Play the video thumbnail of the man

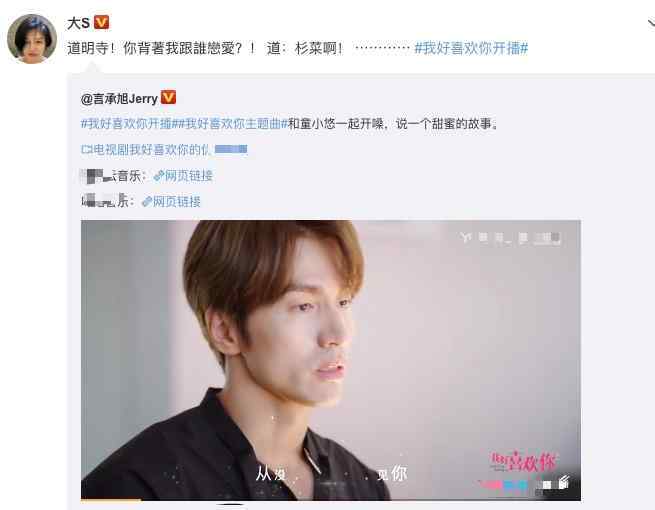coord(330,360)
